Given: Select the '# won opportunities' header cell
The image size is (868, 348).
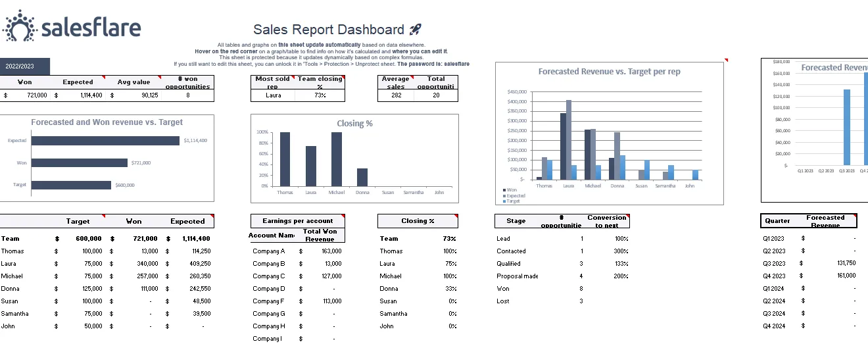Looking at the screenshot, I should click(187, 82).
